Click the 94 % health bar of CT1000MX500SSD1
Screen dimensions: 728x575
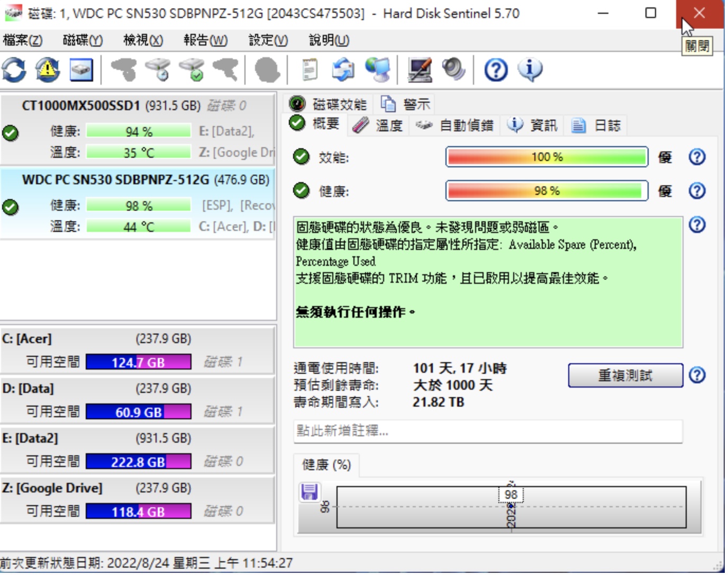point(139,131)
